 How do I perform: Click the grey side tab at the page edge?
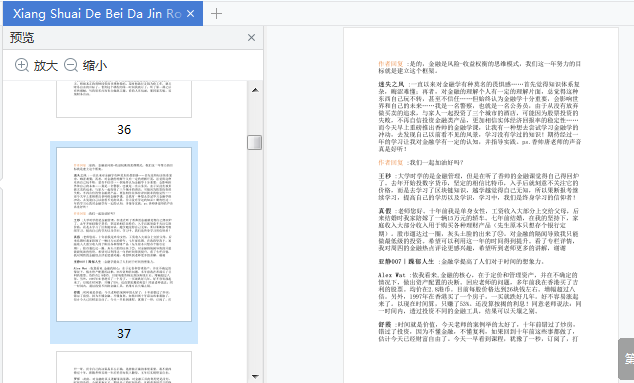click(626, 359)
